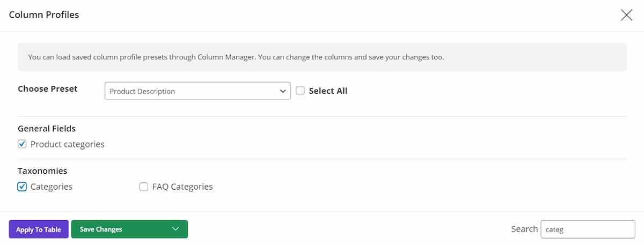Click the 'FAQ Categories' label text
The width and height of the screenshot is (644, 245).
(182, 187)
